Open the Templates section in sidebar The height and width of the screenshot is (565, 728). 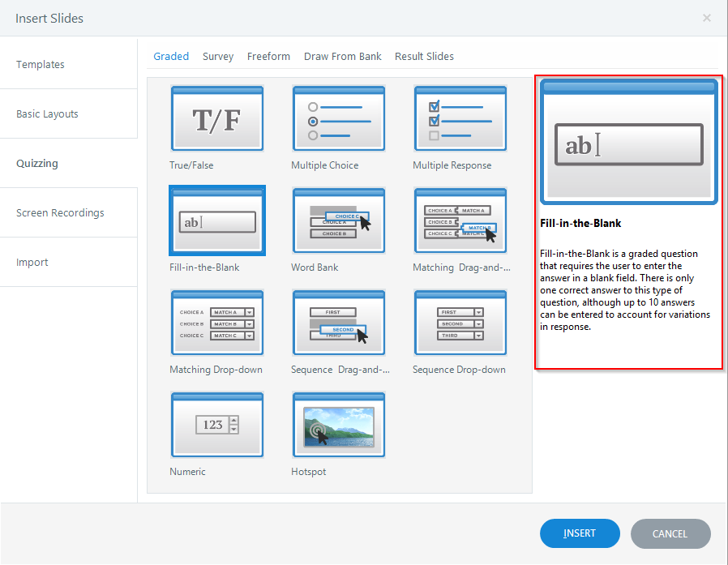[x=41, y=65]
